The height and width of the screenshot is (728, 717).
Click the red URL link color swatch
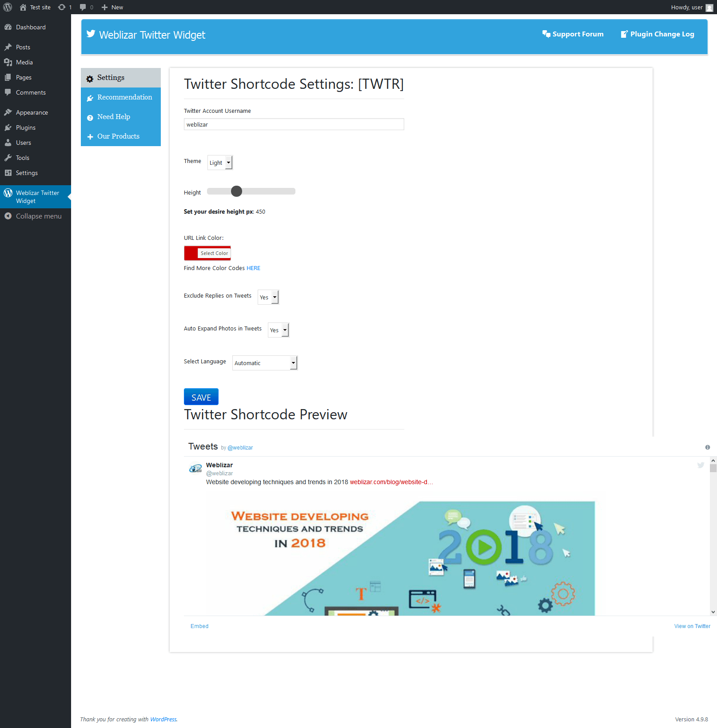click(191, 253)
